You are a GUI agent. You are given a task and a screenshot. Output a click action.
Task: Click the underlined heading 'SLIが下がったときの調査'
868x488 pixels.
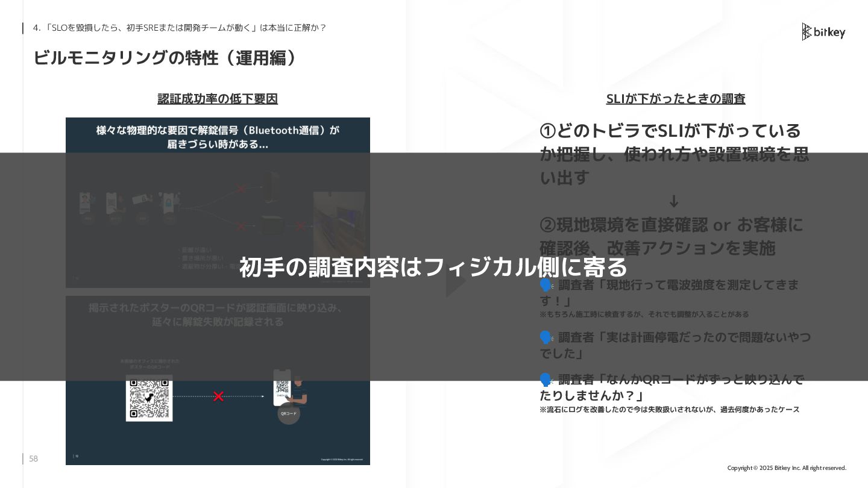click(x=676, y=99)
